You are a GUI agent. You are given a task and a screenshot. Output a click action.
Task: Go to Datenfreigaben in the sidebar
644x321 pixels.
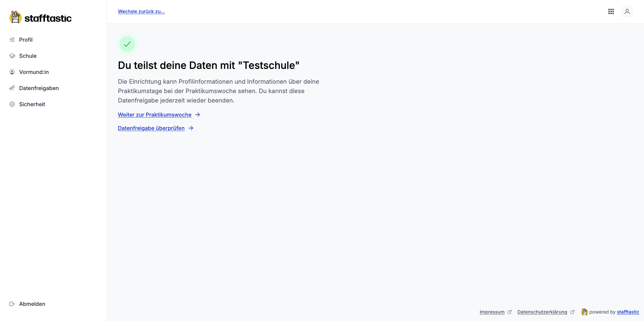click(x=39, y=88)
